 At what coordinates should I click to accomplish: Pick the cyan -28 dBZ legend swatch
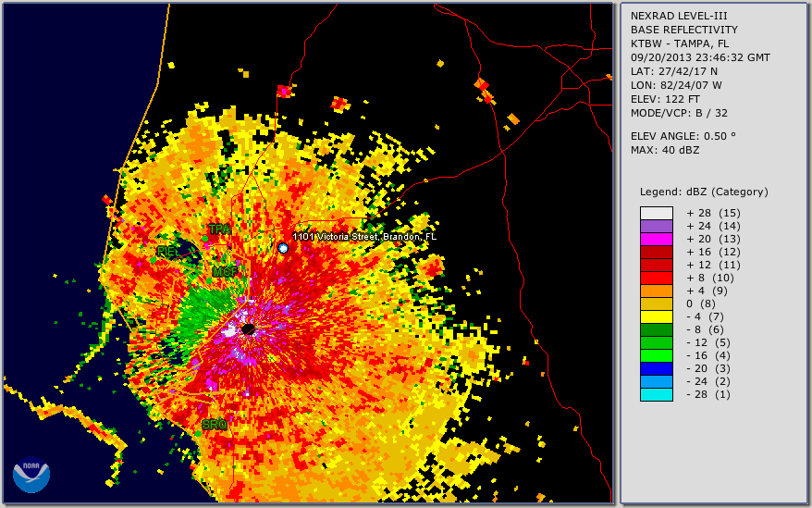(656, 394)
